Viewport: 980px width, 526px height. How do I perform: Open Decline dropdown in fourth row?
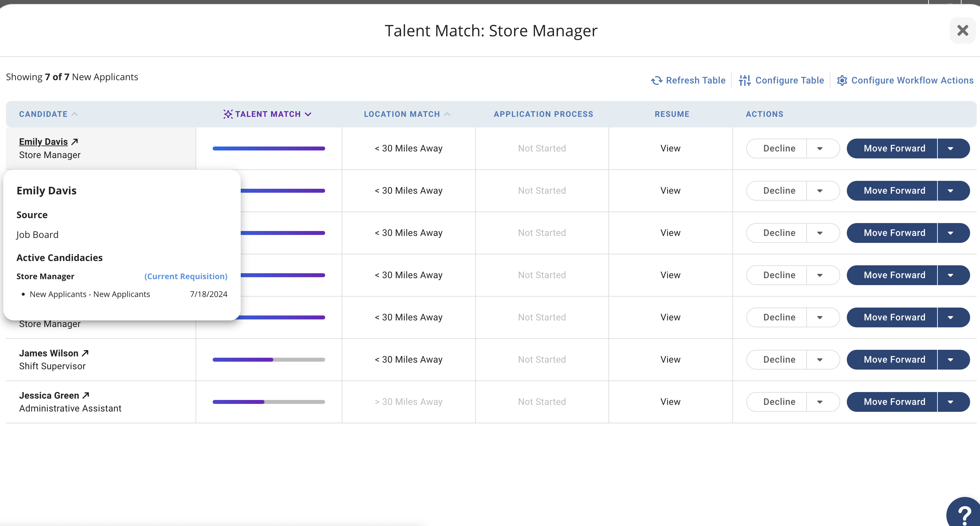click(820, 275)
